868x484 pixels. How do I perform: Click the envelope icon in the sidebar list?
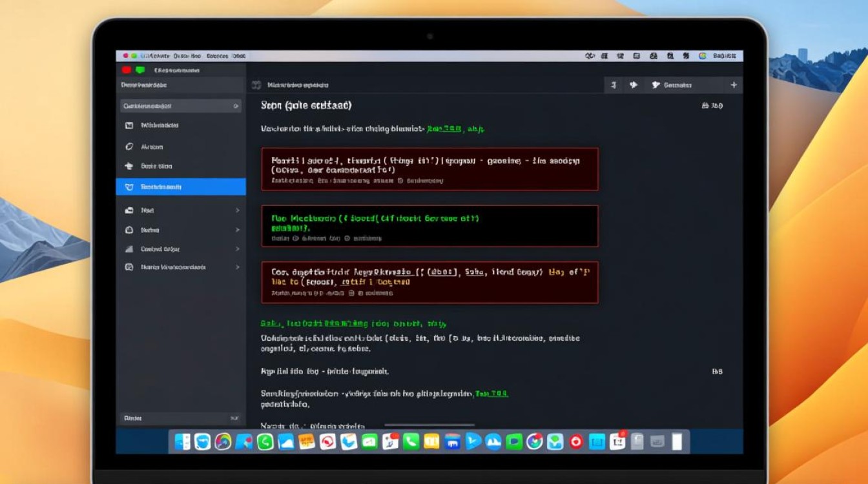[x=129, y=125]
